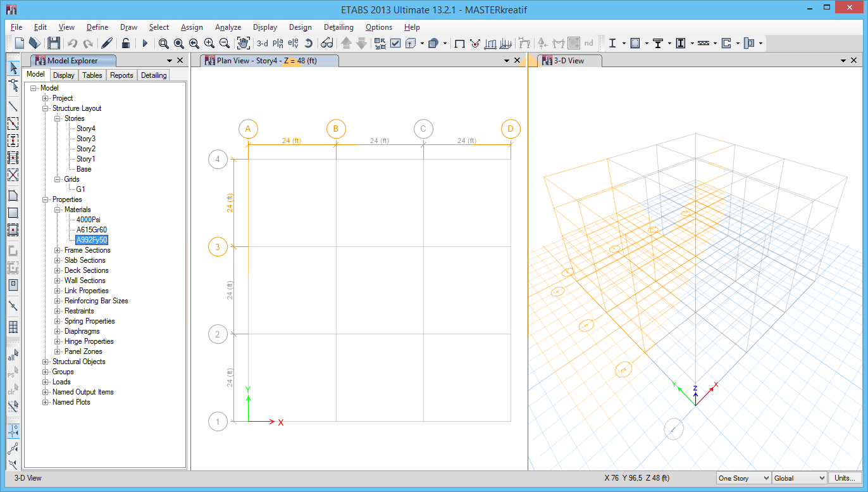Viewport: 868px width, 492px height.
Task: Click the pencil Refresh Window icon
Action: point(107,43)
